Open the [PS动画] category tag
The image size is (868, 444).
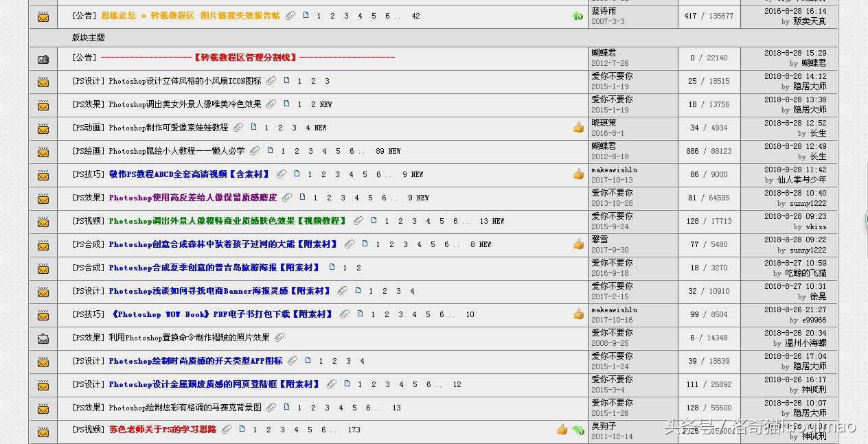coord(89,128)
